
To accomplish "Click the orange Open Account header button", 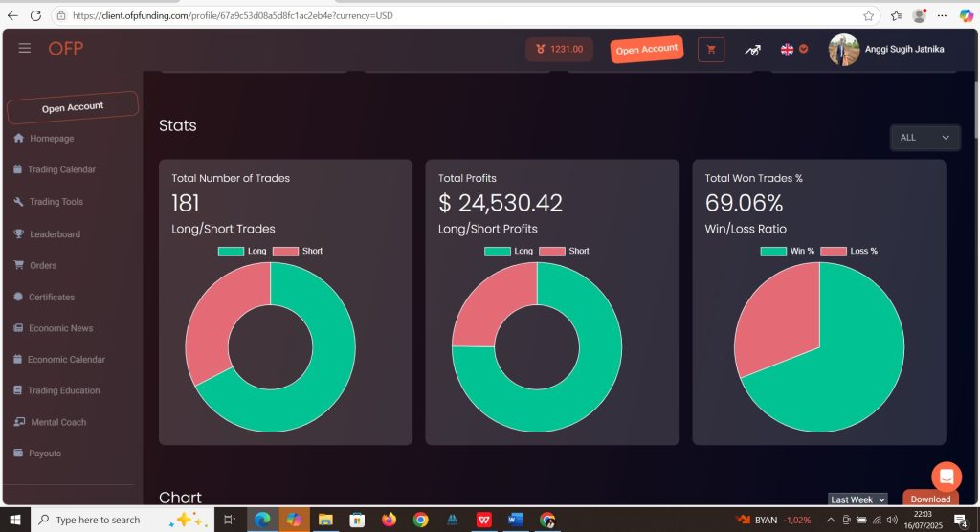I will pyautogui.click(x=646, y=49).
